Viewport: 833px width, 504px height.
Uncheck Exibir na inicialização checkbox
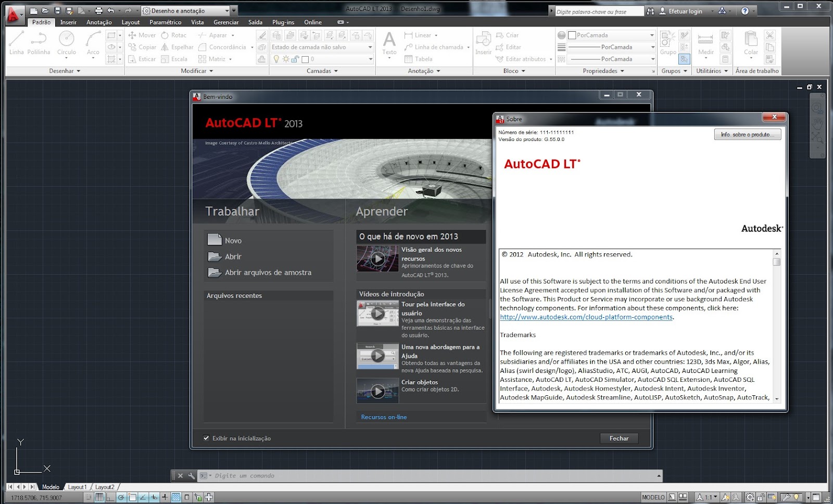(x=206, y=438)
